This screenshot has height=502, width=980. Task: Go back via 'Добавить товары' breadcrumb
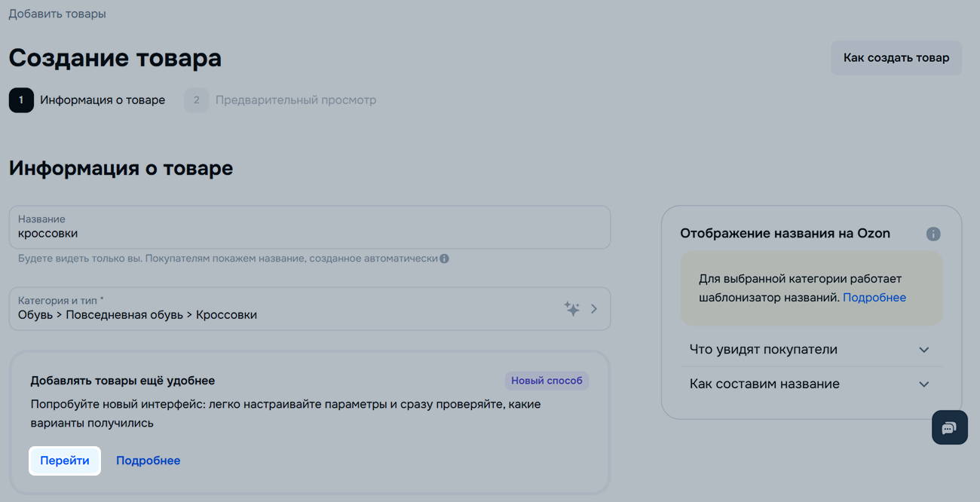pyautogui.click(x=57, y=14)
